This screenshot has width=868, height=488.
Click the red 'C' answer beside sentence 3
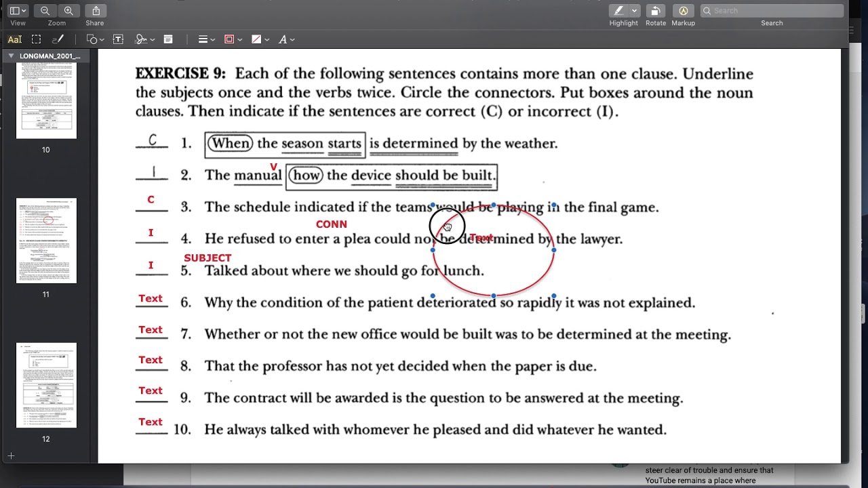point(151,200)
